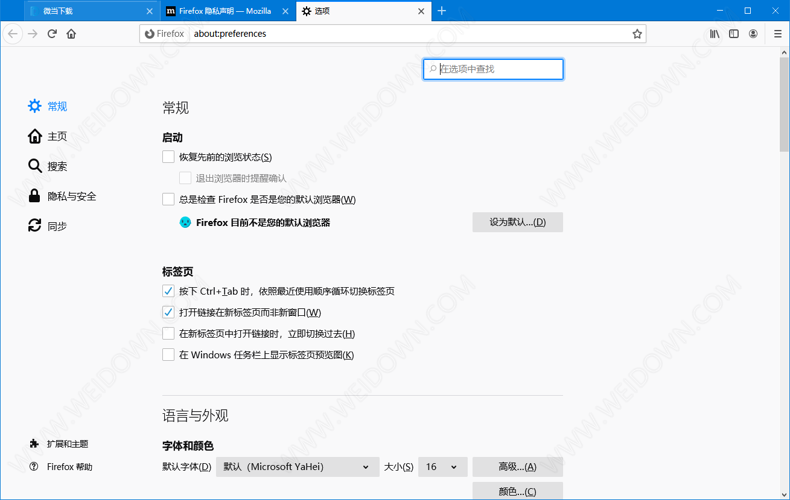Open 扩展和主题 puzzle link
The image size is (790, 500).
[x=59, y=444]
